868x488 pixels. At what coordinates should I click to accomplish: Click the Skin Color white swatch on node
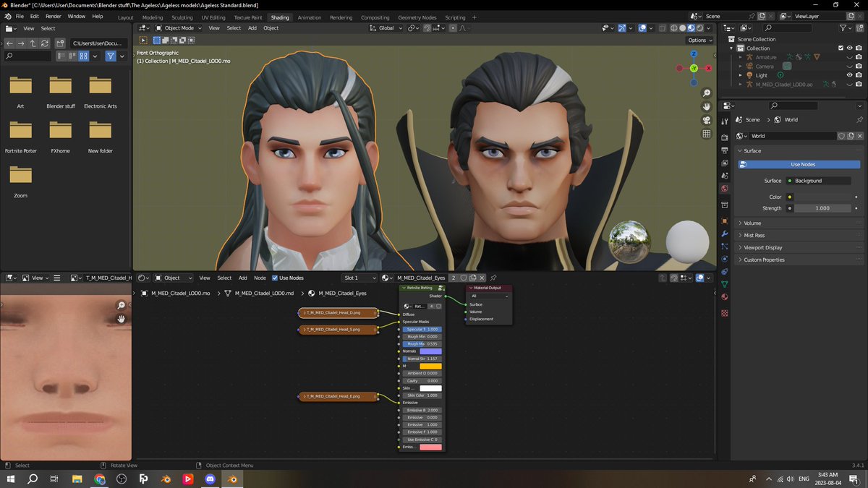430,388
